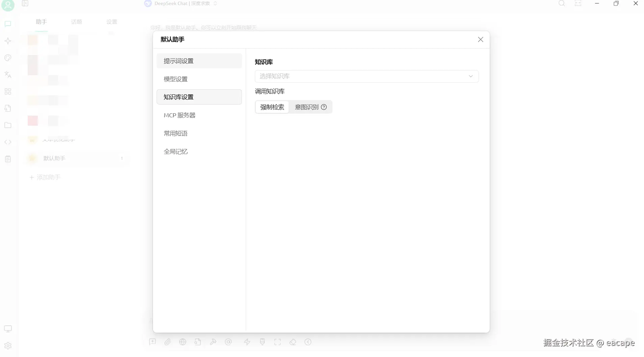Open the files folder icon in sidebar
The height and width of the screenshot is (357, 644).
tap(8, 125)
